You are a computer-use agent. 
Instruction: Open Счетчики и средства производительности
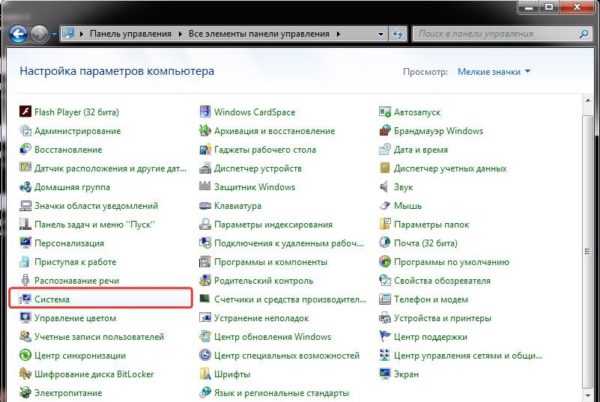pos(283,299)
